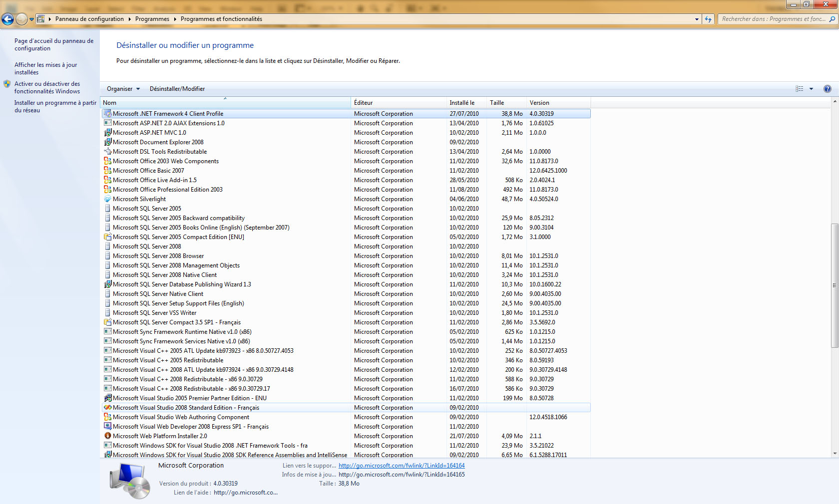Click the Forward navigation arrow button
839x504 pixels.
pyautogui.click(x=21, y=19)
